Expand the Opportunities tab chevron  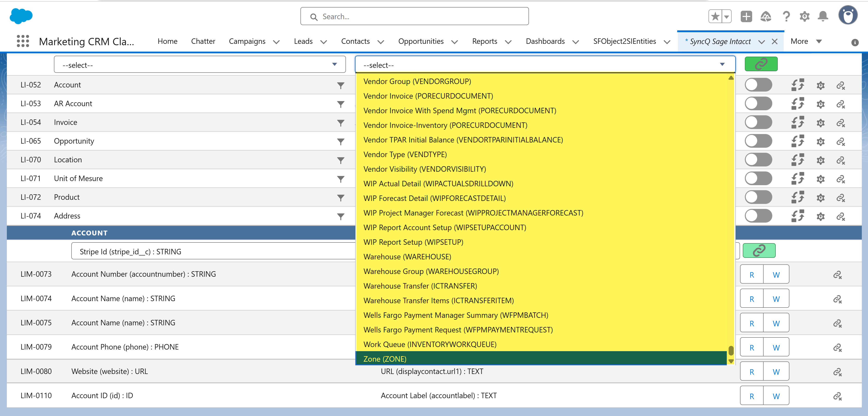[x=454, y=42]
